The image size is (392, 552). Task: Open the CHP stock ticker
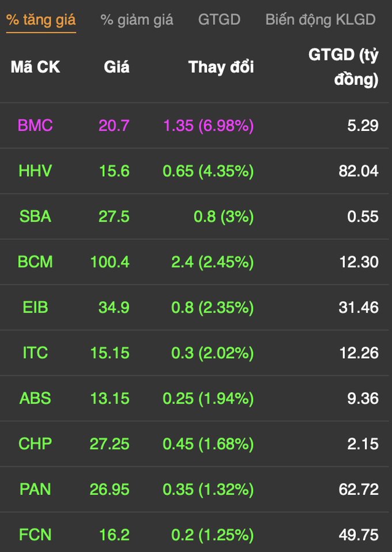(35, 444)
